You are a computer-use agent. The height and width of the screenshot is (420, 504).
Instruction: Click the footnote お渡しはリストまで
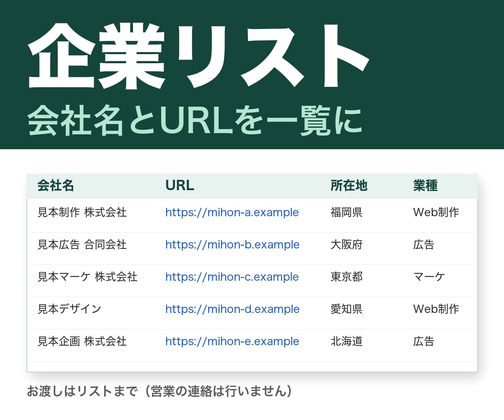pos(159,391)
